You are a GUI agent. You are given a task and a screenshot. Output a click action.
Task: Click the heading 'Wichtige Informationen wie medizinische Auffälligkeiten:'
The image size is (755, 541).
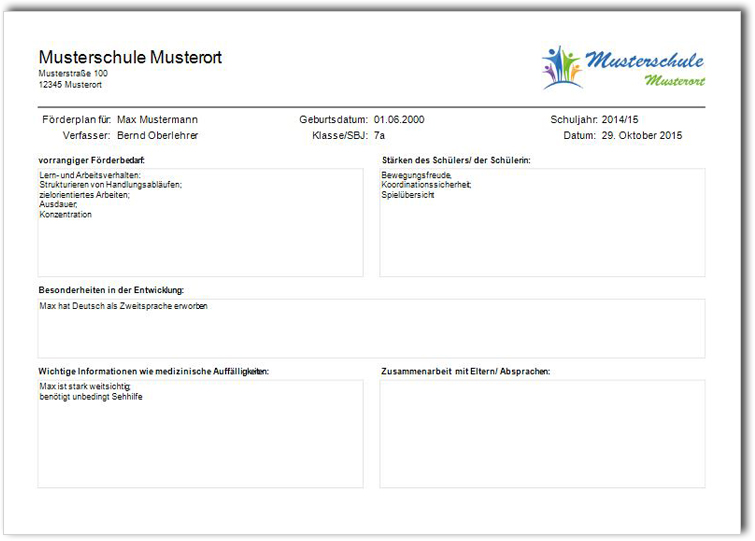pyautogui.click(x=154, y=372)
